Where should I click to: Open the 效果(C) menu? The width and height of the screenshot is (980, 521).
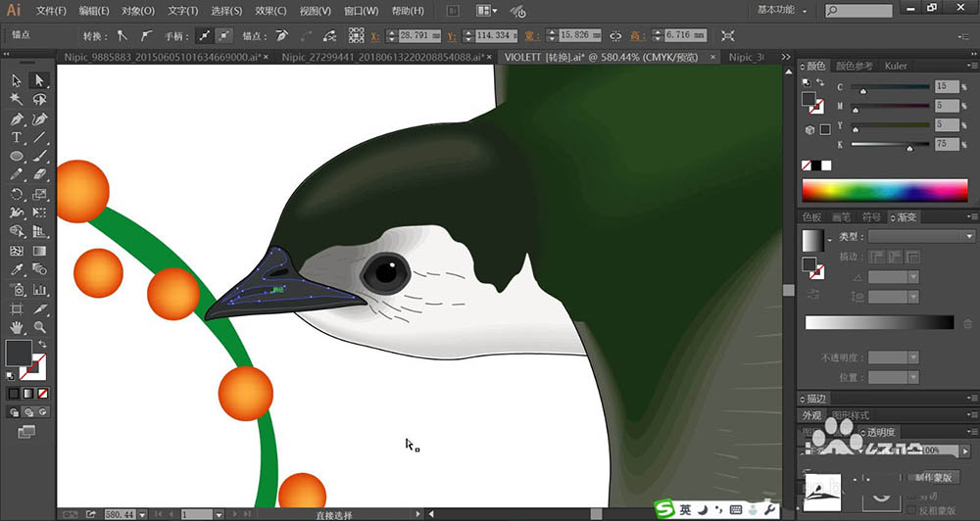coord(270,11)
